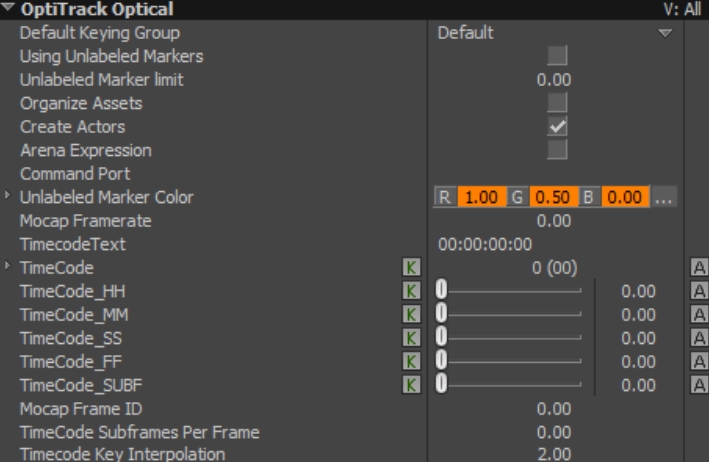Collapse the OptiTrack Optical section
The height and width of the screenshot is (462, 709).
click(10, 10)
